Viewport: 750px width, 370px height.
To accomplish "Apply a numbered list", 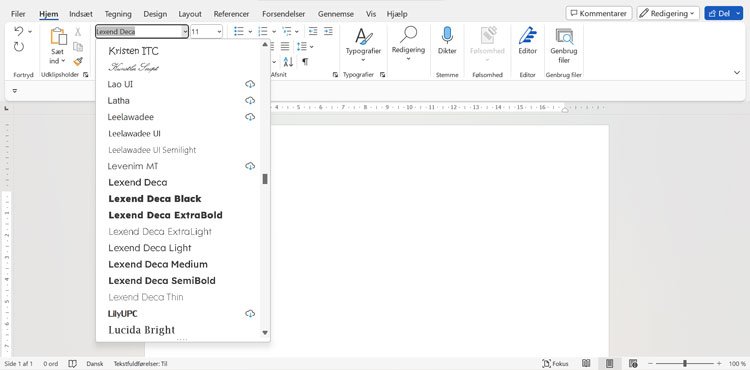I will tap(263, 32).
